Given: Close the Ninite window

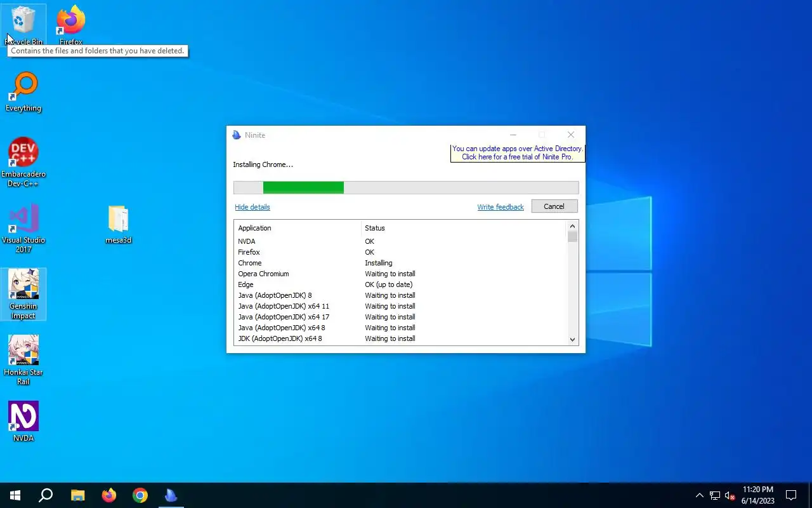Looking at the screenshot, I should [570, 135].
